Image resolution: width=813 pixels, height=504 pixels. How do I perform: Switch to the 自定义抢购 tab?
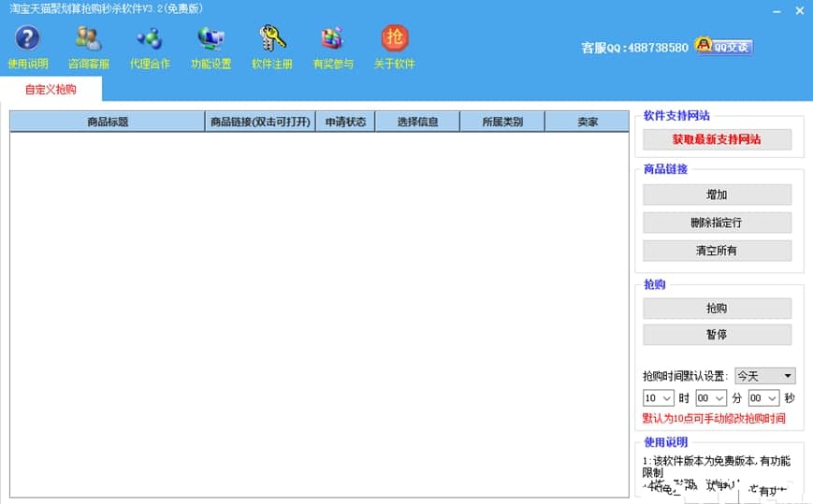(51, 90)
